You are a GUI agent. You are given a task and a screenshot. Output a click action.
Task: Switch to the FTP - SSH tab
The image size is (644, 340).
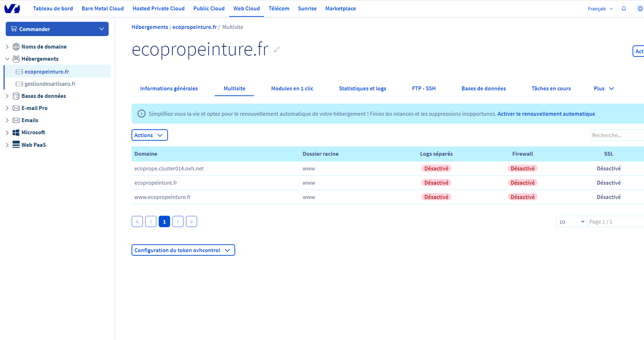click(x=423, y=89)
